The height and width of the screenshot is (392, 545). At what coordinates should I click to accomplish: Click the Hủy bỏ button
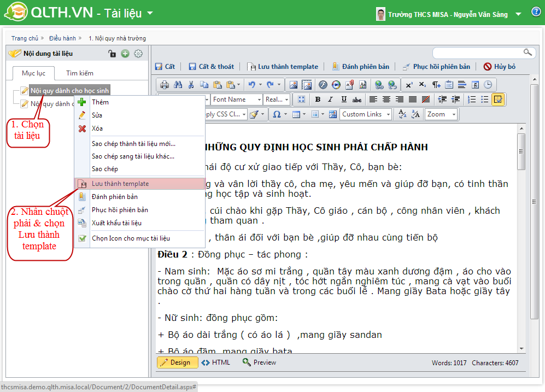coord(499,67)
